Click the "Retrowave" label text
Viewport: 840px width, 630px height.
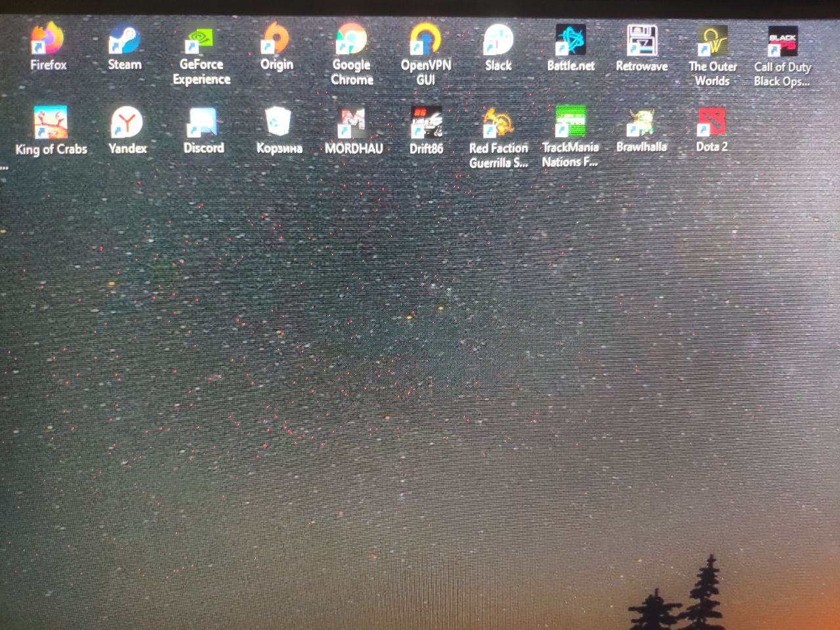[x=642, y=66]
